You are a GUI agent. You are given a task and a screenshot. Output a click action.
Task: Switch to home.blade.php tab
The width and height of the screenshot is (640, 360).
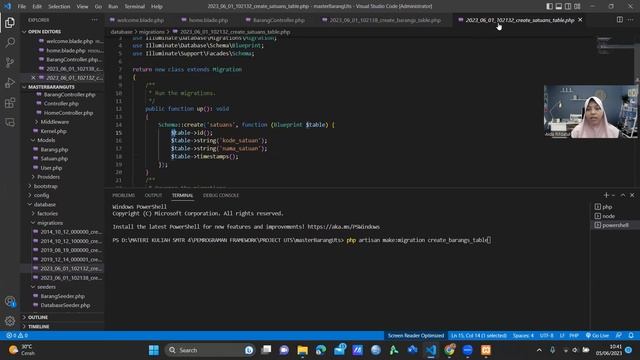tap(208, 20)
